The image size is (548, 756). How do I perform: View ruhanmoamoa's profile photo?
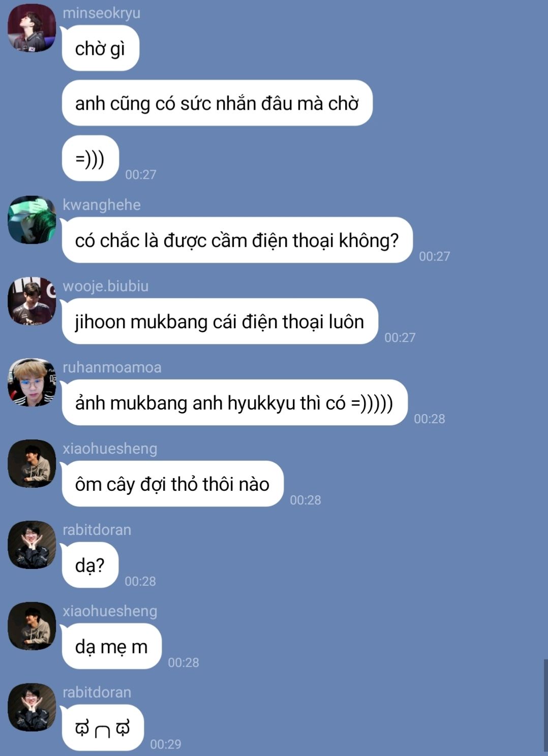click(x=32, y=382)
